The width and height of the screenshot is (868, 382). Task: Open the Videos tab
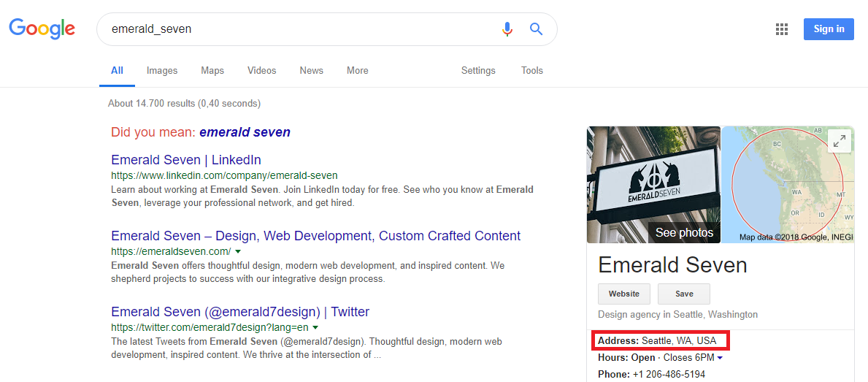pos(262,70)
